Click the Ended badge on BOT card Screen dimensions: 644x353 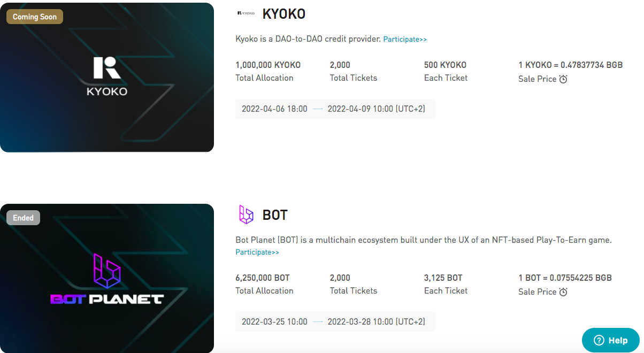(x=23, y=218)
